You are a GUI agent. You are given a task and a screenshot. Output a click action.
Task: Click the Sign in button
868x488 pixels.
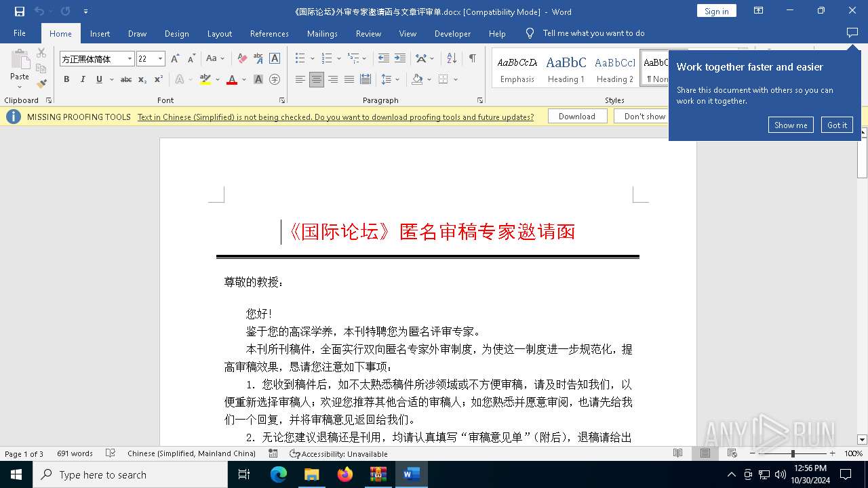(717, 11)
